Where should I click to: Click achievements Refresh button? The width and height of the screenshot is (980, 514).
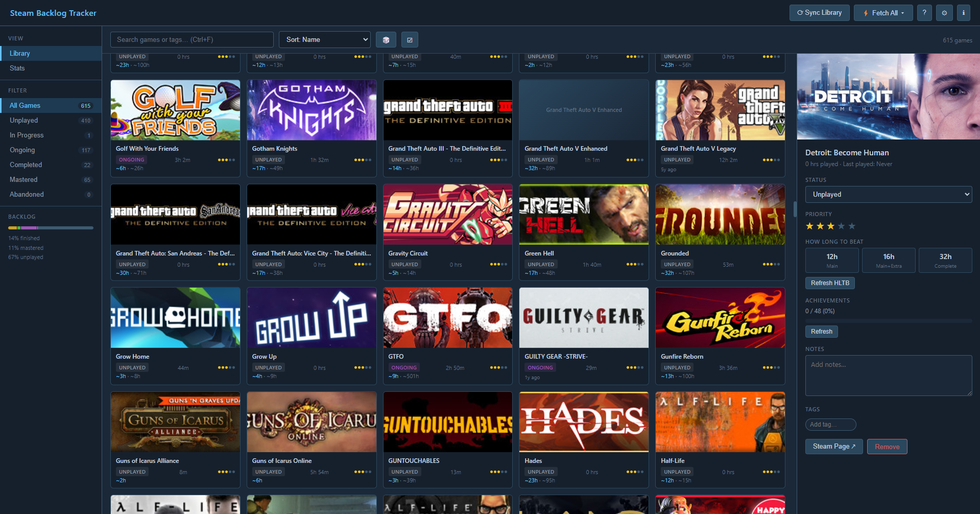tap(821, 332)
